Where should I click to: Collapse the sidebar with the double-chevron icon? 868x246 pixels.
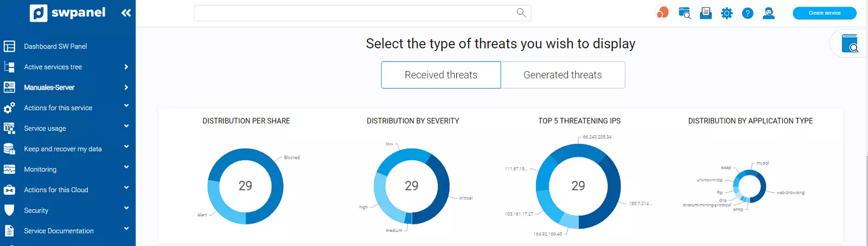coord(126,12)
